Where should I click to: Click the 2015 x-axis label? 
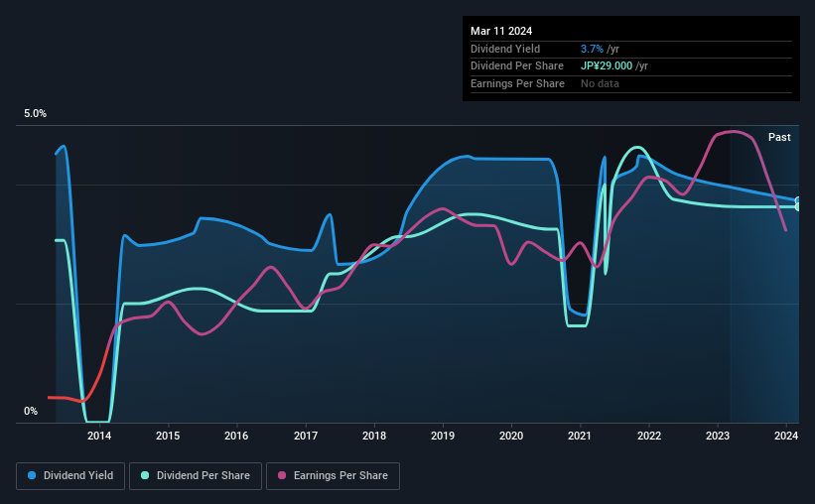click(168, 436)
